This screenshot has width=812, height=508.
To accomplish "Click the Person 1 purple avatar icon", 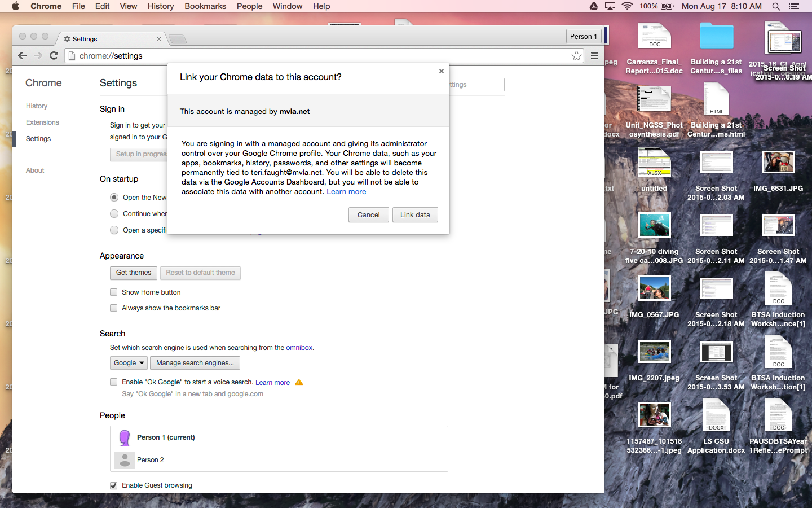I will click(125, 437).
